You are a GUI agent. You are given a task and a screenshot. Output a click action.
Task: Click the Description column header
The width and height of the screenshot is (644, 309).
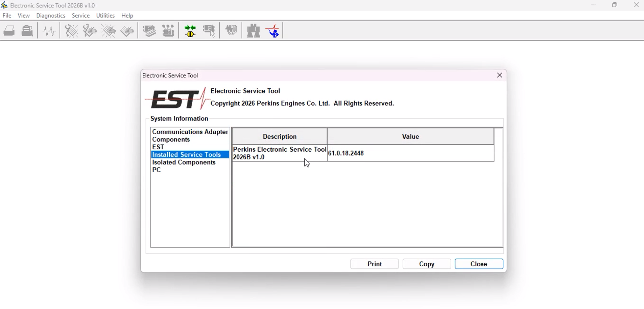(x=280, y=137)
